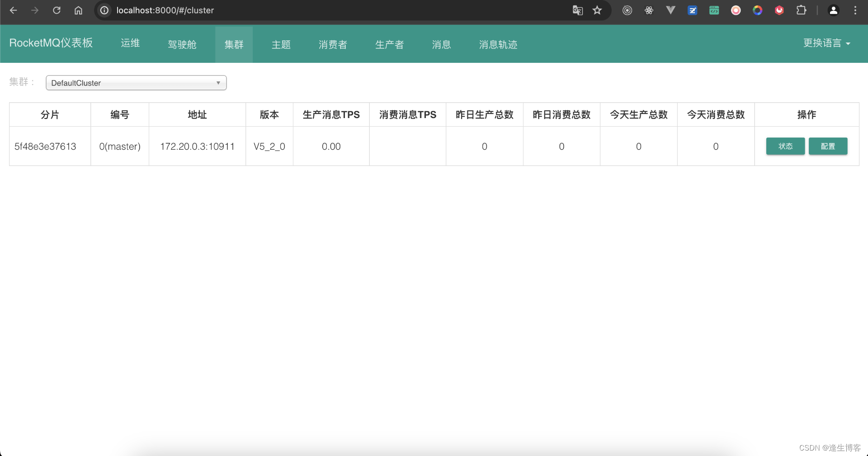This screenshot has width=868, height=456.
Task: Open the blue Z extension icon
Action: (x=692, y=10)
